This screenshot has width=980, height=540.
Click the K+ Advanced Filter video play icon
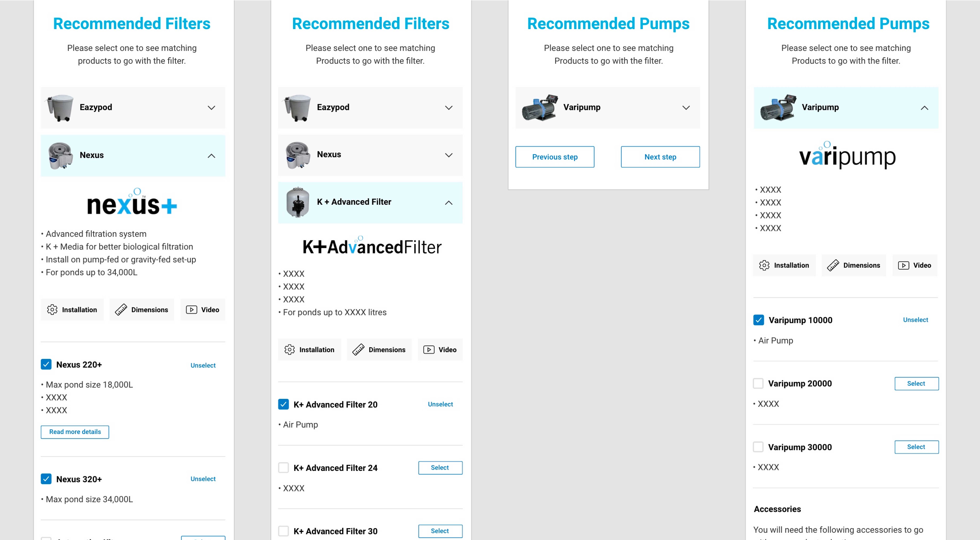point(429,349)
